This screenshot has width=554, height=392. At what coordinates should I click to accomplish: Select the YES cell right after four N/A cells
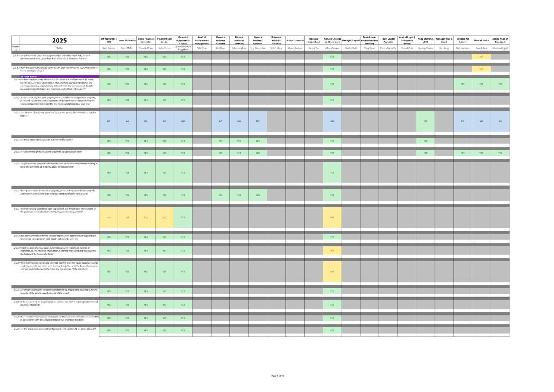tap(183, 218)
